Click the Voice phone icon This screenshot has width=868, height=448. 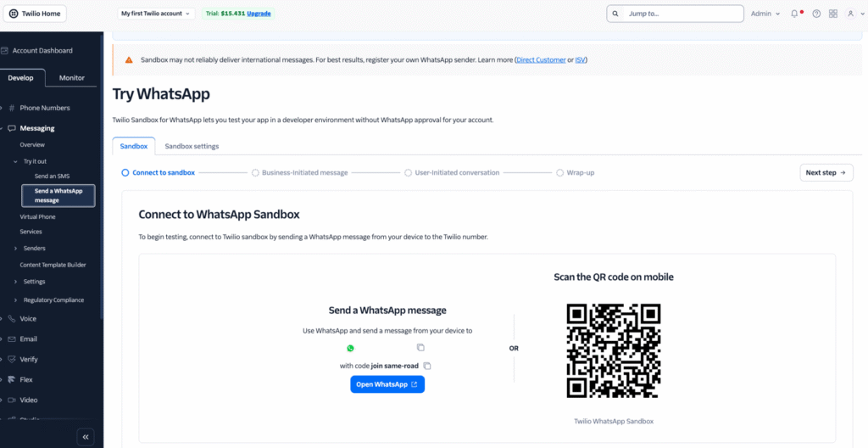pyautogui.click(x=12, y=319)
